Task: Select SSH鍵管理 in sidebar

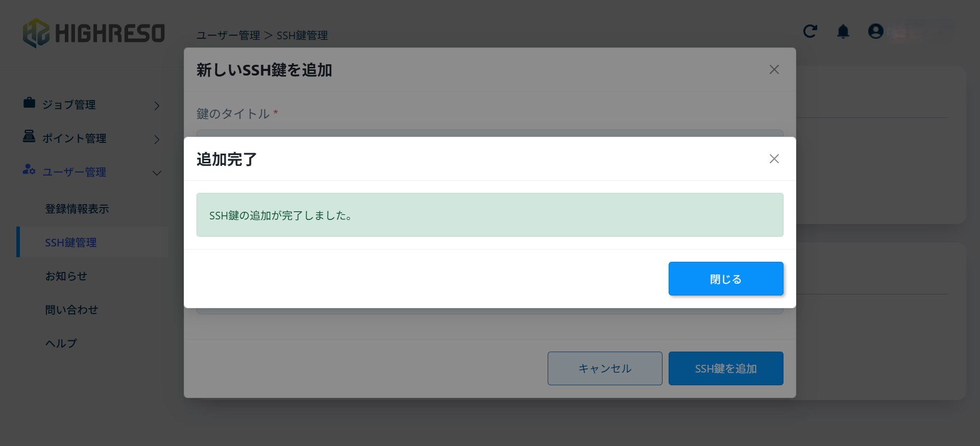Action: (x=70, y=242)
